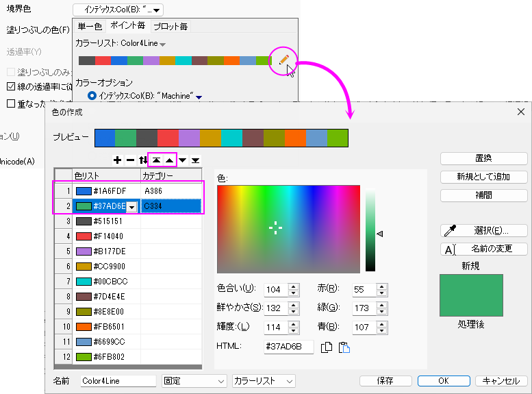
Task: Move selected color up one row
Action: click(x=170, y=160)
